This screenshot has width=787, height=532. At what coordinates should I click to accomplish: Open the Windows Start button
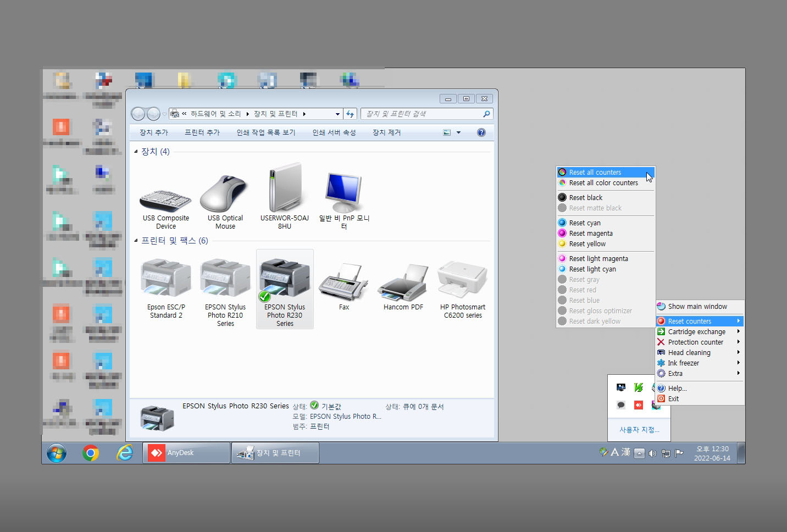pos(57,453)
